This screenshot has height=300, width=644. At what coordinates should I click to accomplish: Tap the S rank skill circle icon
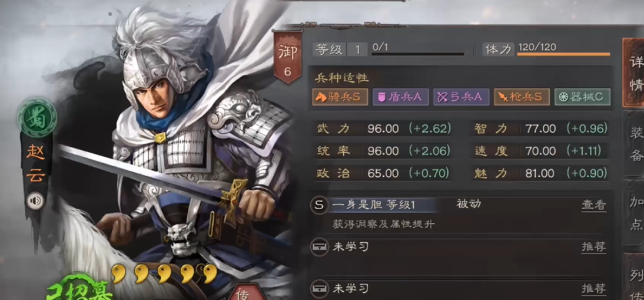(x=320, y=206)
